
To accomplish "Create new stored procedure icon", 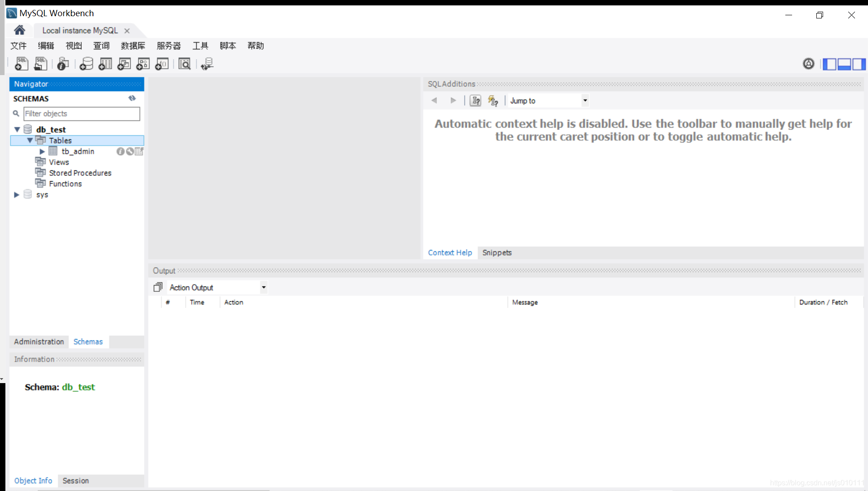I will point(143,64).
